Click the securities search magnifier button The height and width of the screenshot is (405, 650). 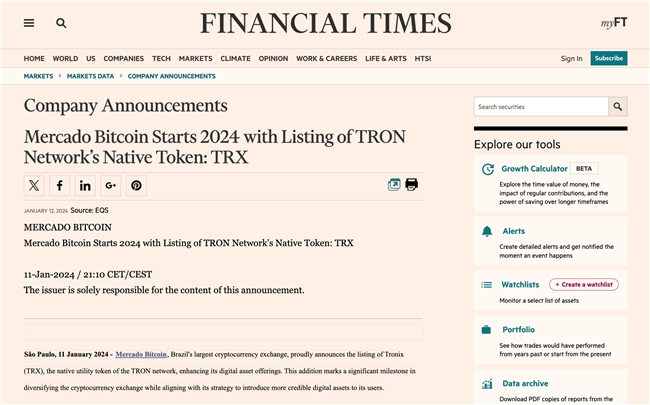(618, 107)
